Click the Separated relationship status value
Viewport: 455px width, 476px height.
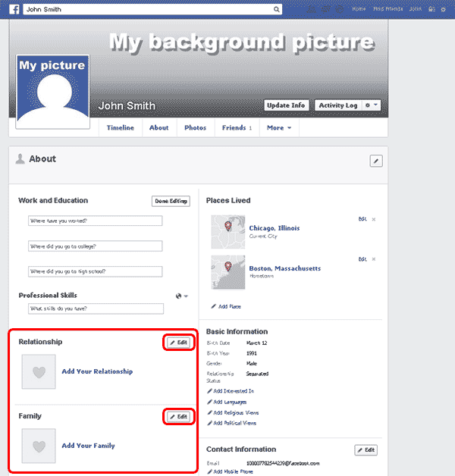257,374
